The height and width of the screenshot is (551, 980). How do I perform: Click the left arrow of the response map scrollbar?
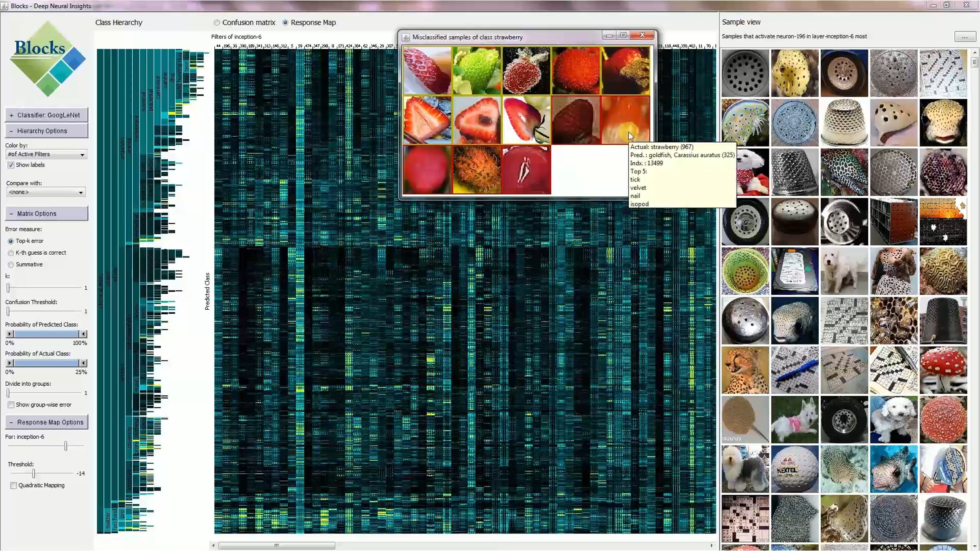pyautogui.click(x=214, y=545)
